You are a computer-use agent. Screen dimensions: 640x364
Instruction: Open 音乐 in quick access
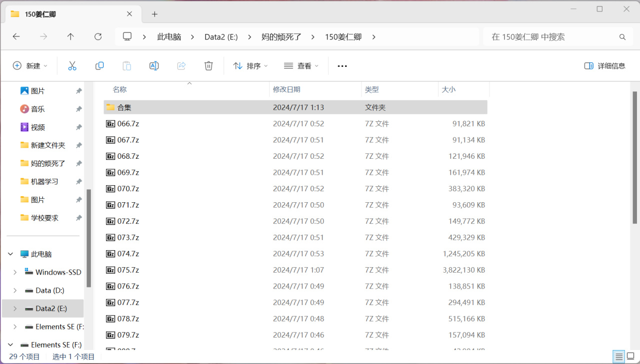coord(37,109)
